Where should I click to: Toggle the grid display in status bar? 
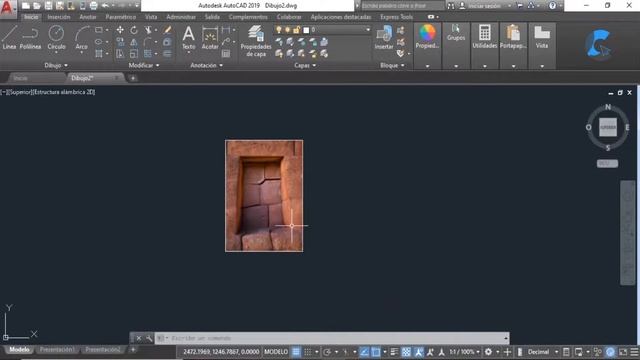[296, 352]
